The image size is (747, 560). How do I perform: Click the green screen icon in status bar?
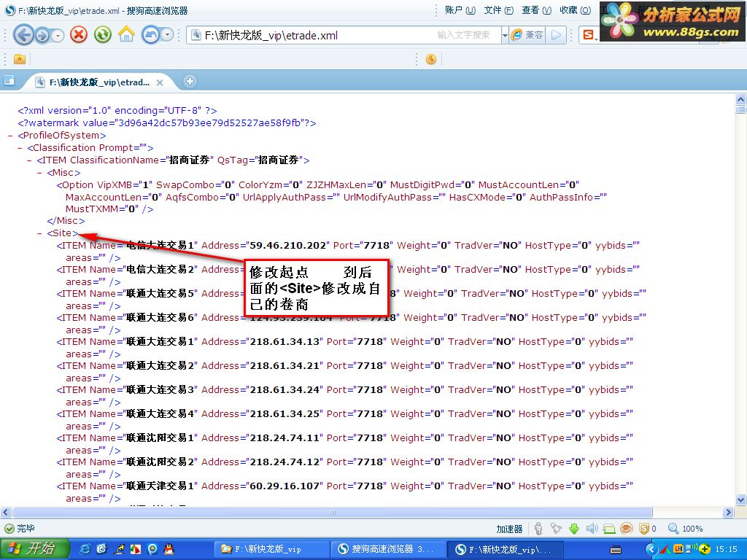[x=609, y=529]
